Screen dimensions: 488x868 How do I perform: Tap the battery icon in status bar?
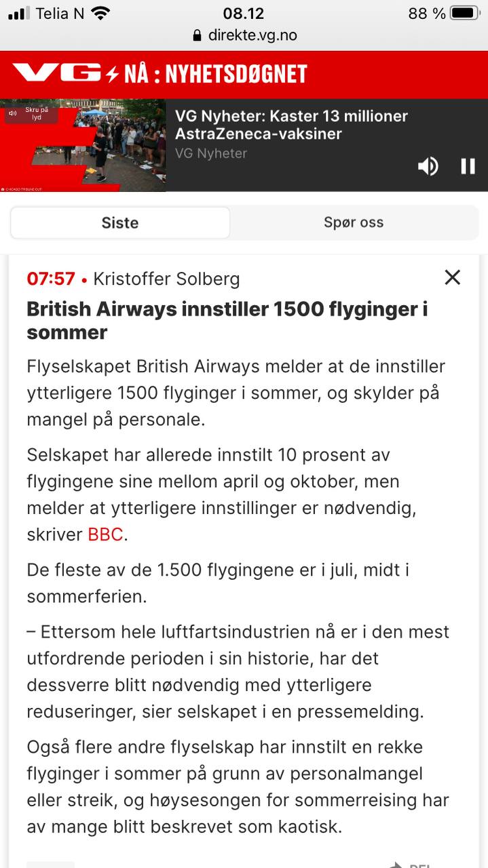tap(466, 13)
